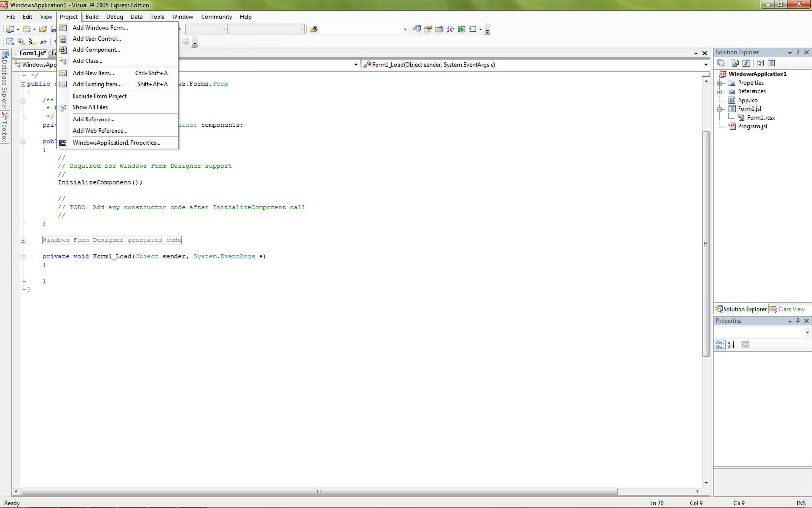Expand the Properties node in Solution Explorer
The image size is (812, 508).
[x=720, y=83]
